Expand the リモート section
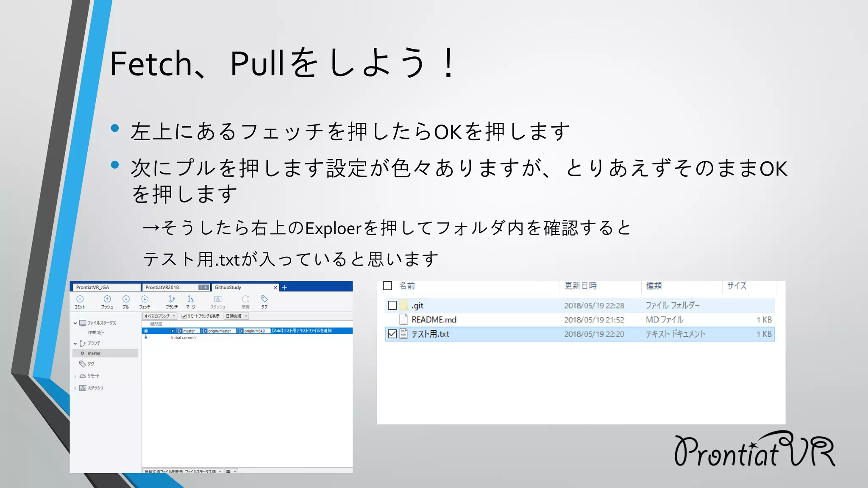 75,376
